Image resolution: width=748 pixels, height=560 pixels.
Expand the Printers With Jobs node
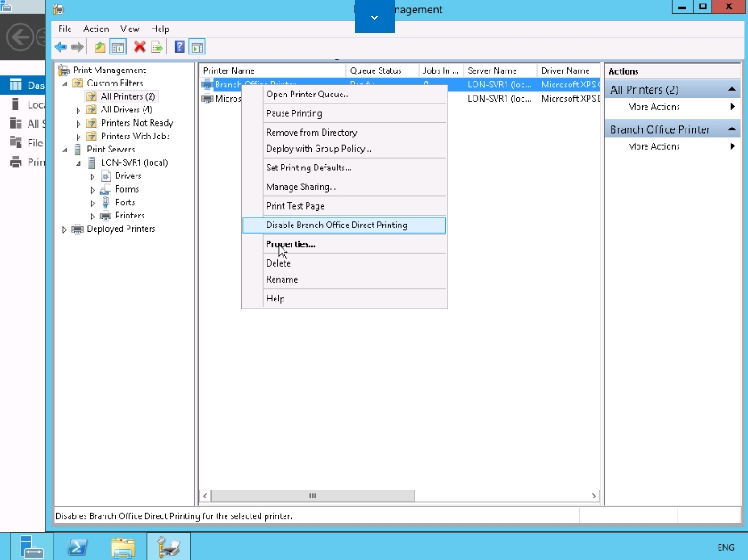[78, 137]
